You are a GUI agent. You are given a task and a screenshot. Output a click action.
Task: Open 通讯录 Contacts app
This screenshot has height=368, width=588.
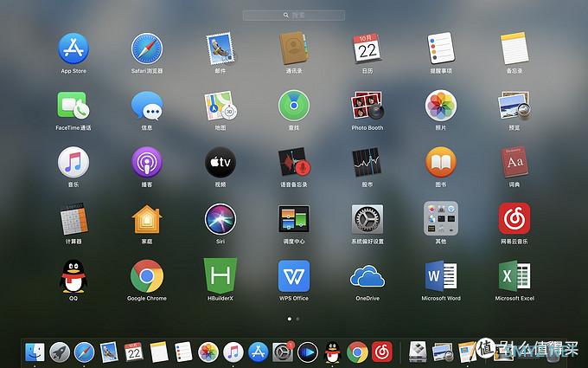point(294,48)
